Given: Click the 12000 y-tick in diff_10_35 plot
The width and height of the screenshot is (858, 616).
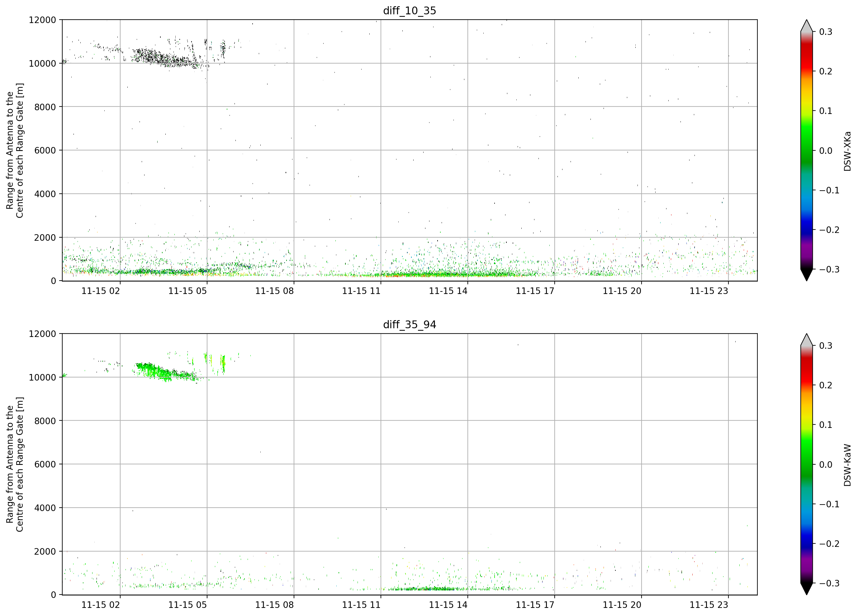Looking at the screenshot, I should (x=42, y=20).
